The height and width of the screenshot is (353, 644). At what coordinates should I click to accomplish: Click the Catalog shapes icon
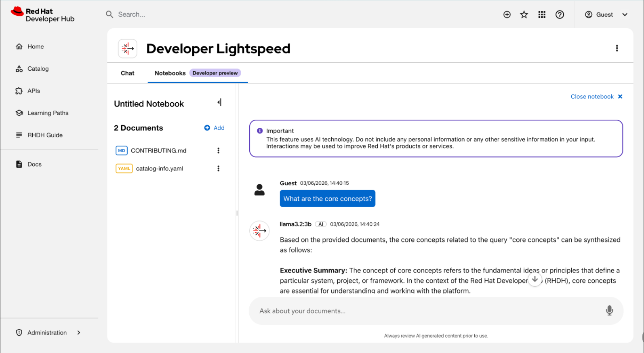(19, 69)
